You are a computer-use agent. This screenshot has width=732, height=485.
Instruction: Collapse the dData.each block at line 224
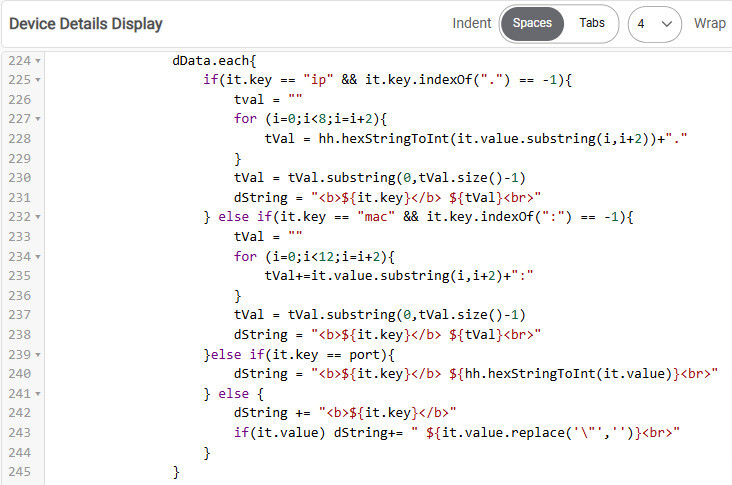(38, 61)
